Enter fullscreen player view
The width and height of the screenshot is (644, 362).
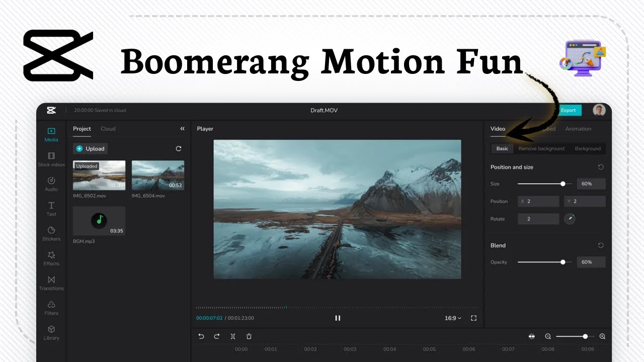(x=473, y=318)
